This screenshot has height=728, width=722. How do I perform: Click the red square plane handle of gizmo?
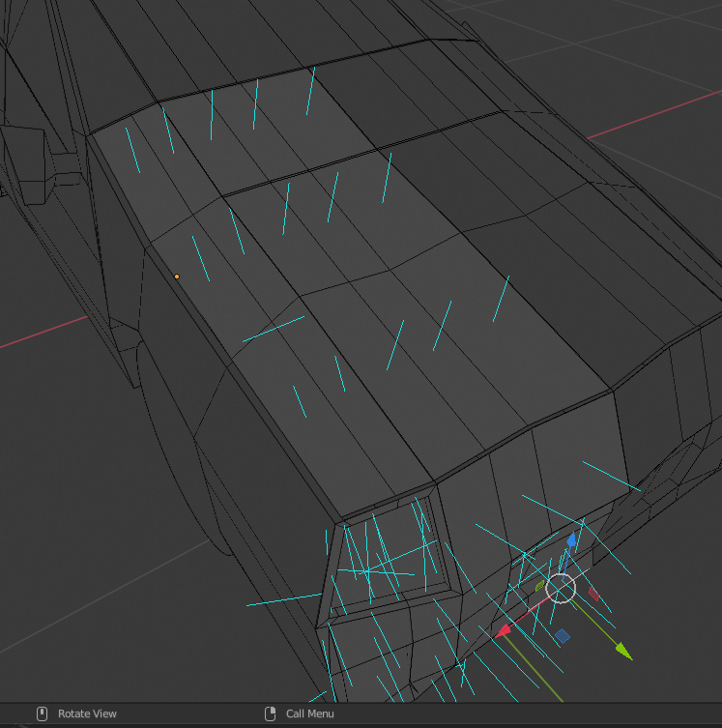593,594
